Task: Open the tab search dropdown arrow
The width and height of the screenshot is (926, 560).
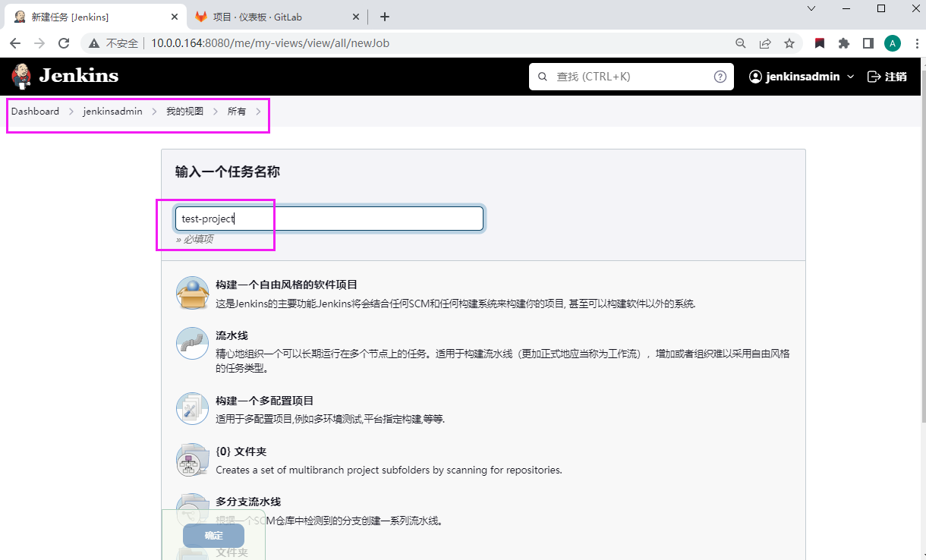Action: (811, 8)
